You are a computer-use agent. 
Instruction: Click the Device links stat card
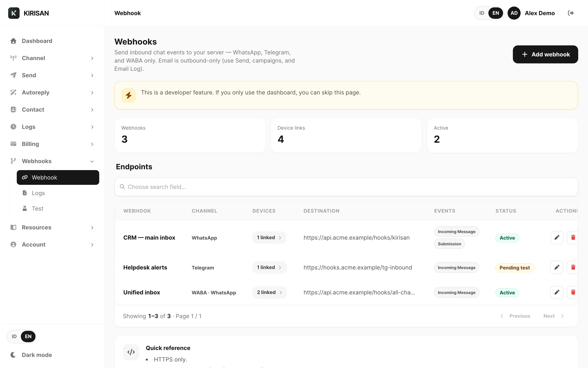[346, 136]
